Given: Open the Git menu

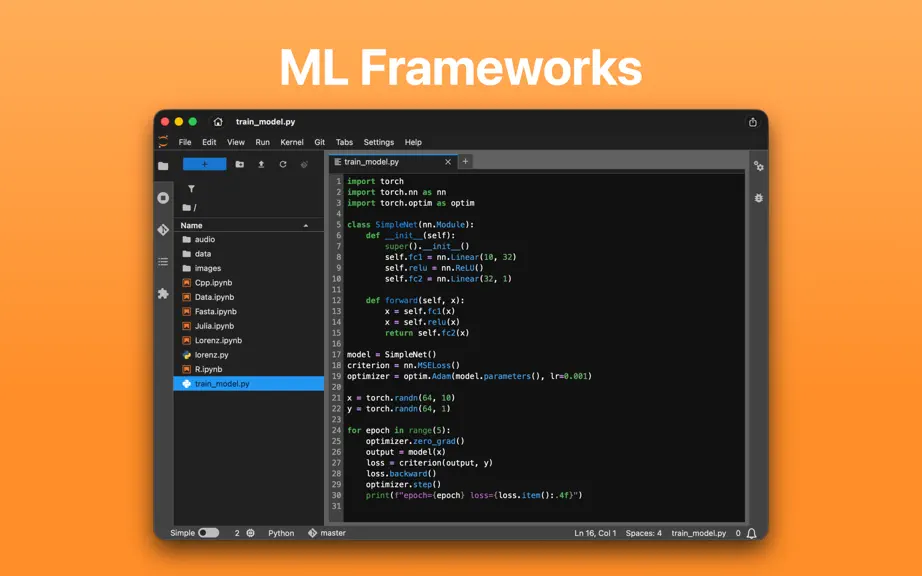Looking at the screenshot, I should [319, 142].
